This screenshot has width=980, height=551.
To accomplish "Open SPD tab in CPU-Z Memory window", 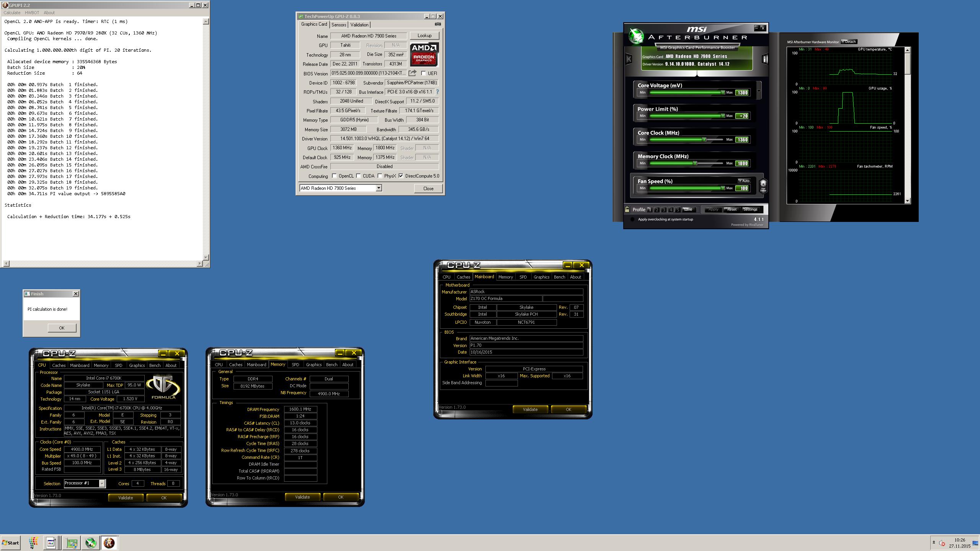I will click(296, 365).
